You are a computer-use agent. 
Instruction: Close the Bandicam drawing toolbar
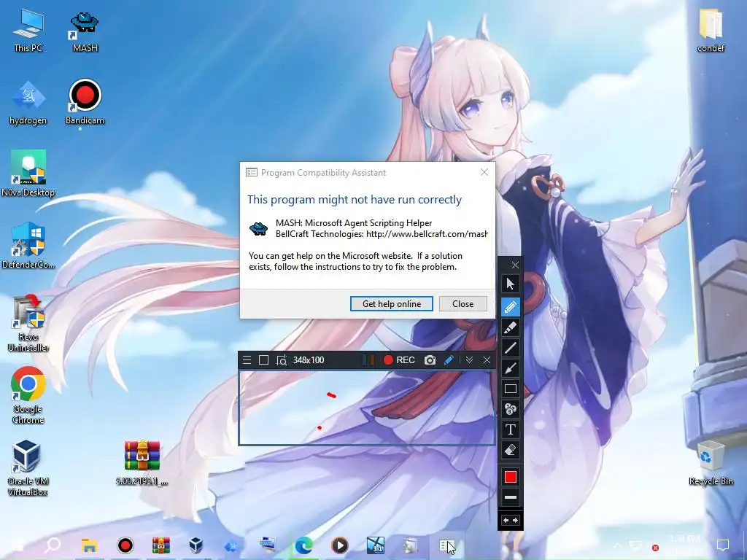click(x=515, y=265)
